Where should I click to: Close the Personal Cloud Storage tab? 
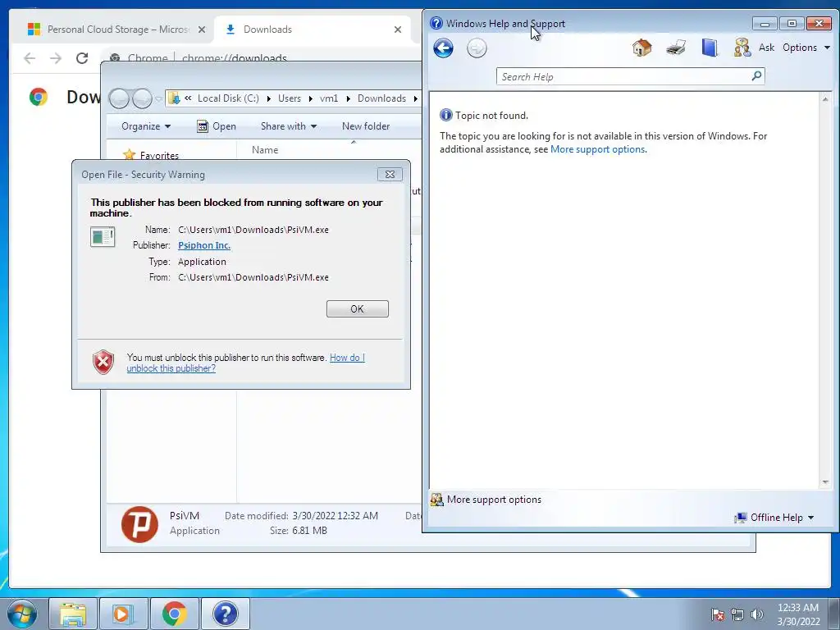202,30
